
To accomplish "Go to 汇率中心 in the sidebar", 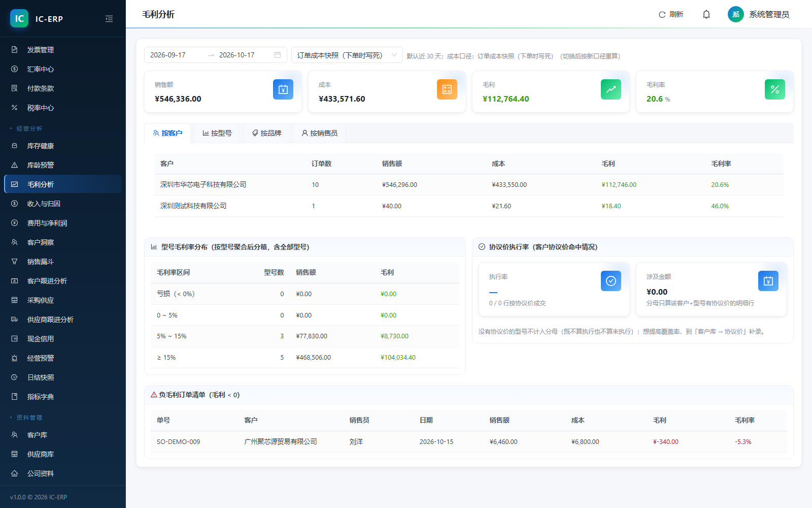I will click(x=62, y=69).
